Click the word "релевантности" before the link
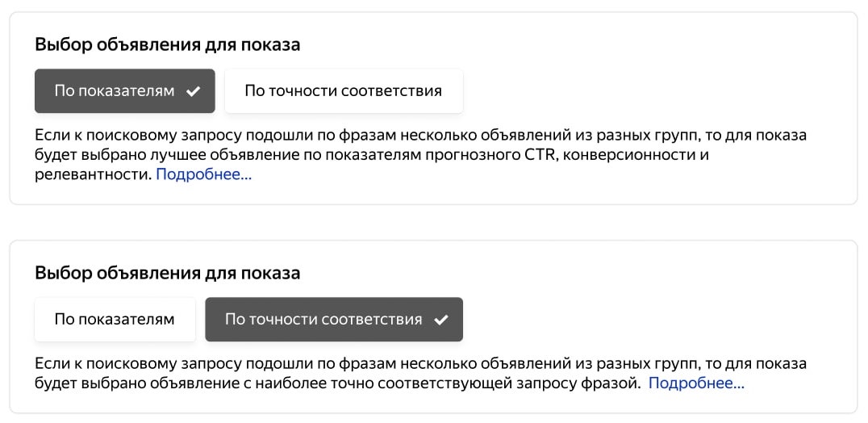 [x=93, y=174]
